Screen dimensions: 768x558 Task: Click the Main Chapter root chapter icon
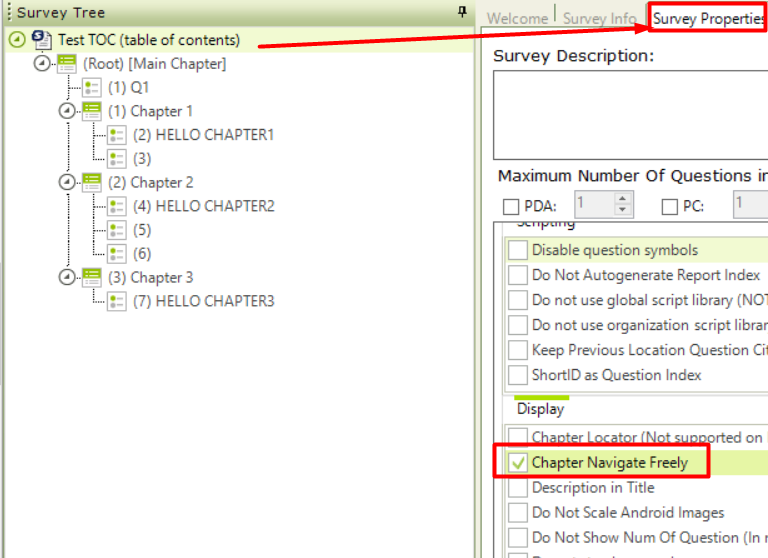[67, 64]
